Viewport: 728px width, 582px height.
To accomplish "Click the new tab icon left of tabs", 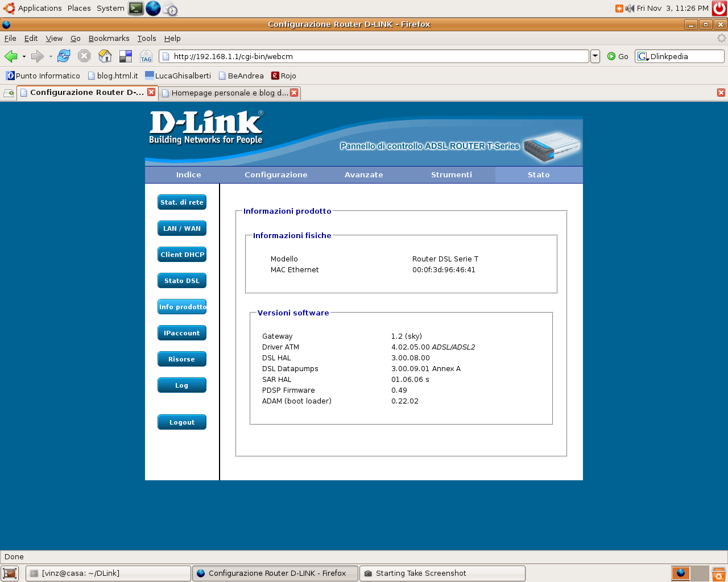I will [9, 93].
